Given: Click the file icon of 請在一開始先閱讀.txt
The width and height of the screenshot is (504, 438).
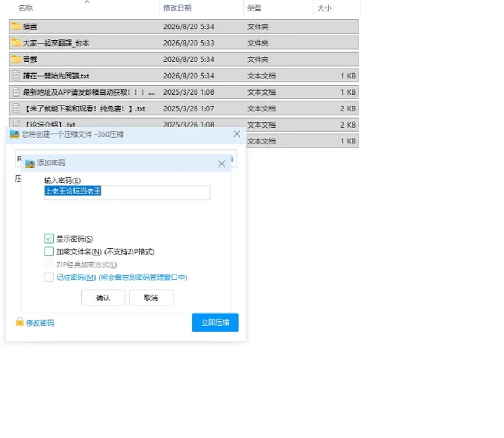Looking at the screenshot, I should [16, 76].
